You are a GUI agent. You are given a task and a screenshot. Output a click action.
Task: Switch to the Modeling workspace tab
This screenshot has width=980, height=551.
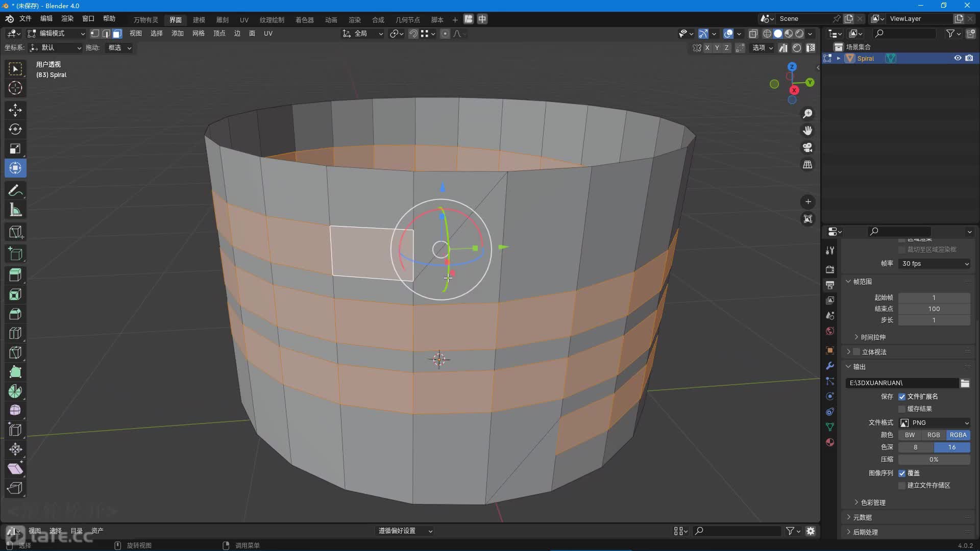pyautogui.click(x=199, y=20)
